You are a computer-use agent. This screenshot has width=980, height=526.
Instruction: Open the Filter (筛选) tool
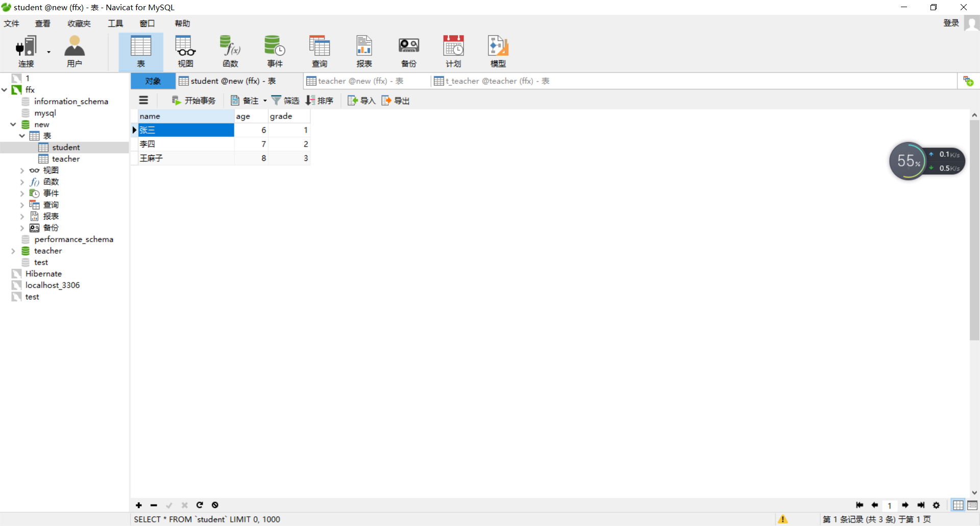[285, 101]
